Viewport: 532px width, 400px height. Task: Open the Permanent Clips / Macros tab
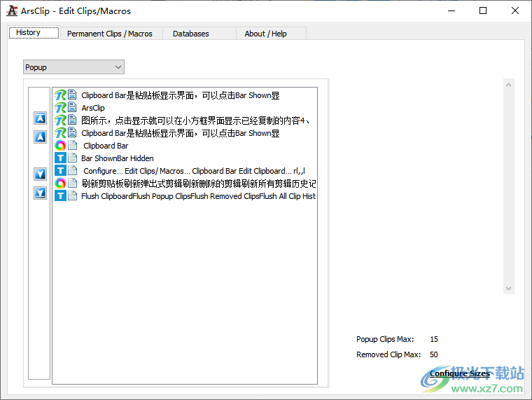110,34
